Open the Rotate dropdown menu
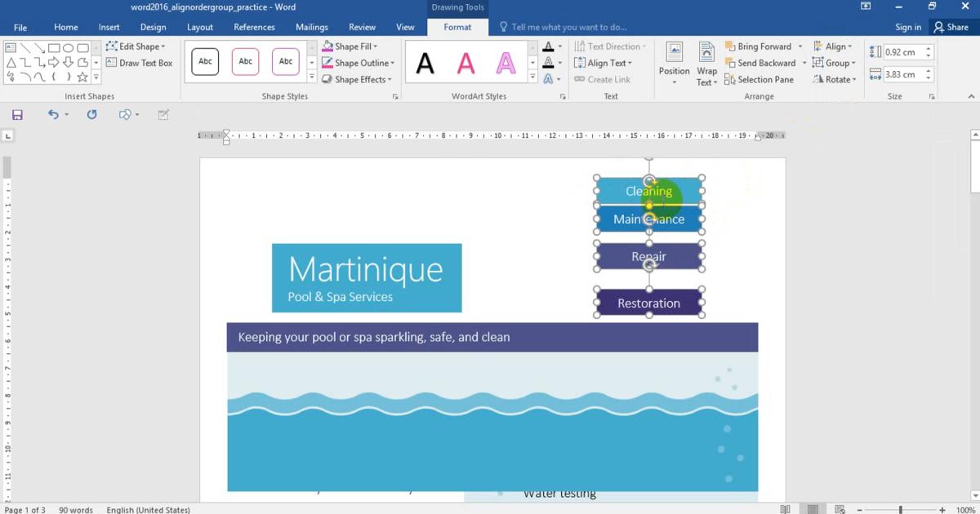 [x=834, y=80]
